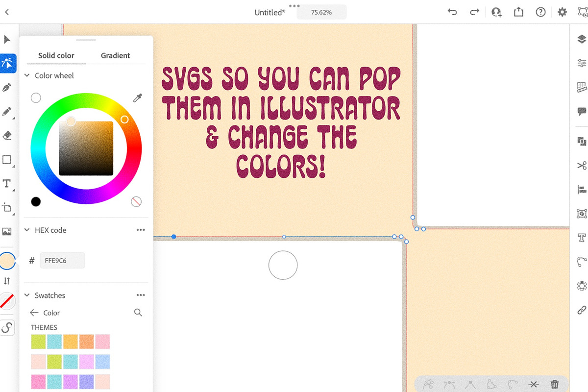Open the Precision grid and ruler panel
Screen dimensions: 588x392
(582, 87)
